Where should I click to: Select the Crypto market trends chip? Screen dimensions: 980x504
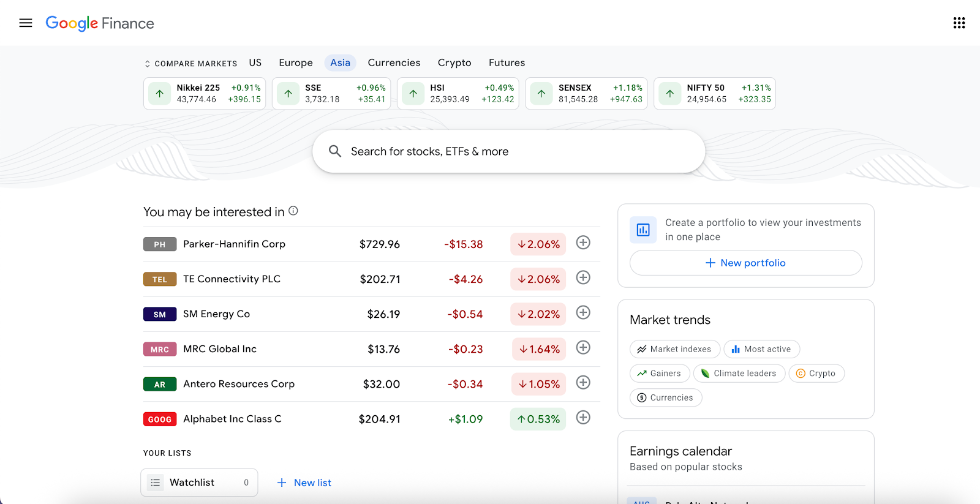tap(816, 374)
